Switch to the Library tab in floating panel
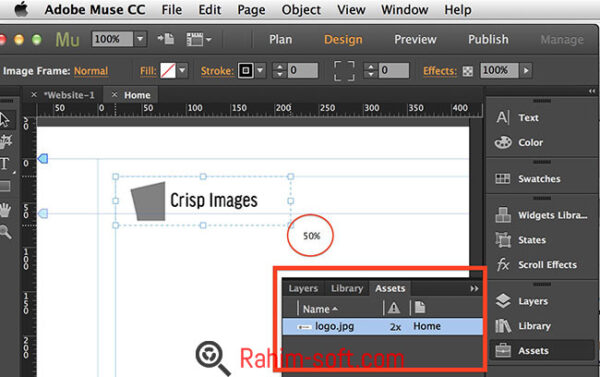Viewport: 600px width, 377px height. tap(347, 288)
